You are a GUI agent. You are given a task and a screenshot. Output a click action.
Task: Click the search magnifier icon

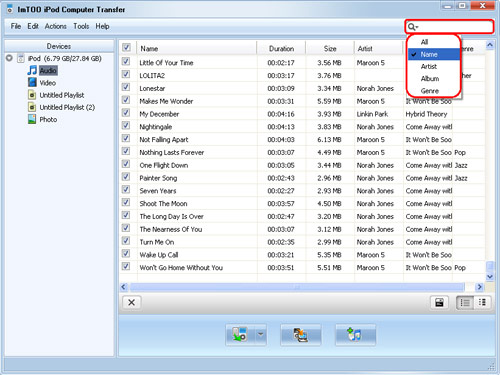(x=413, y=27)
